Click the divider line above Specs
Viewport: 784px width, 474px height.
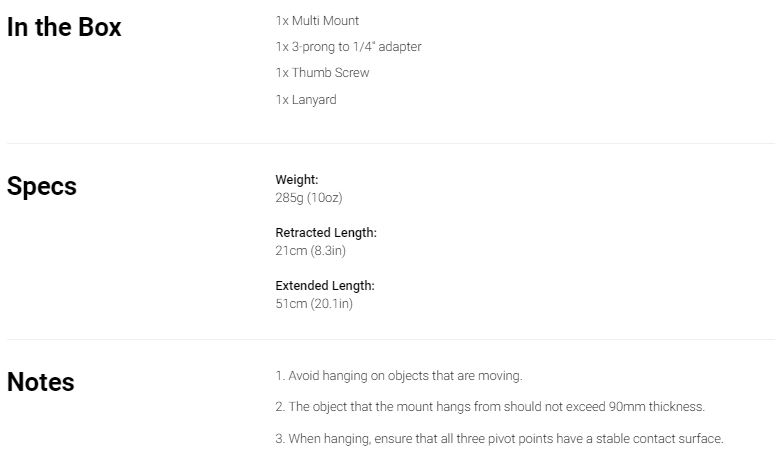(x=391, y=144)
